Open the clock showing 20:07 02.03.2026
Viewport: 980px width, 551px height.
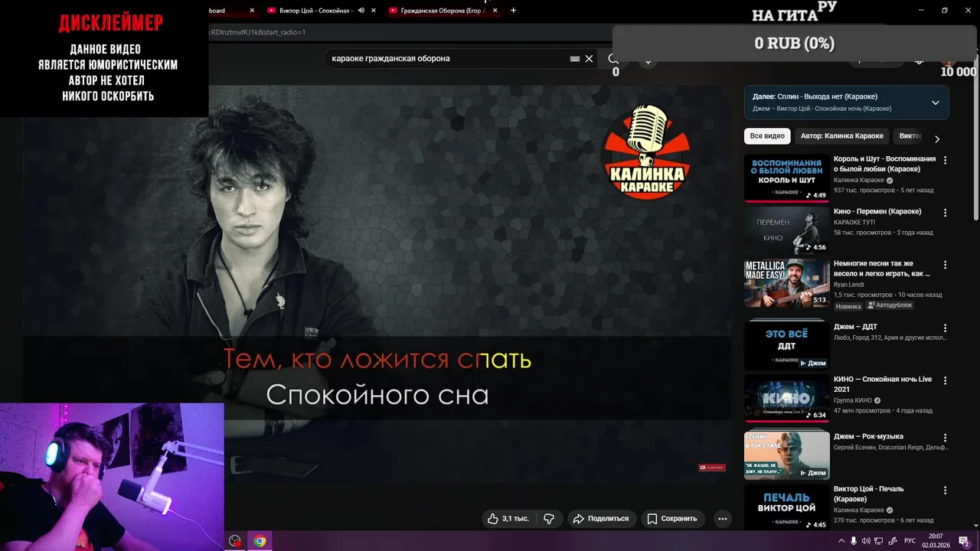pos(936,541)
